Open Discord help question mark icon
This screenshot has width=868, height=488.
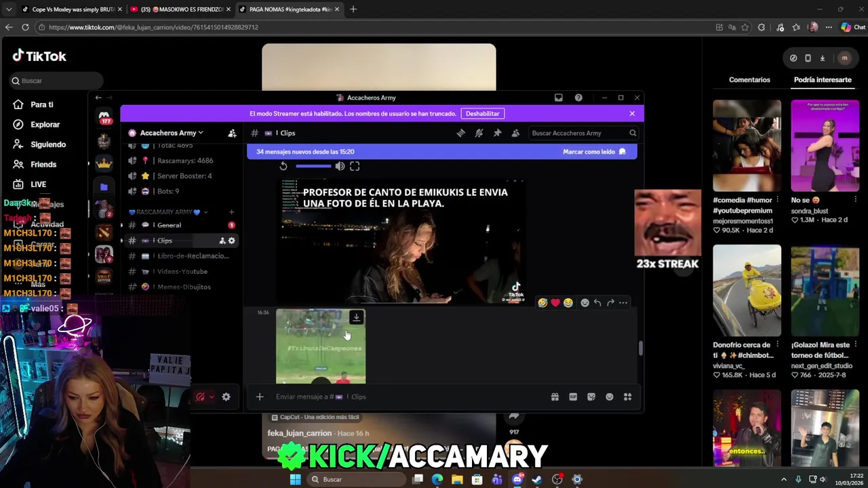578,98
